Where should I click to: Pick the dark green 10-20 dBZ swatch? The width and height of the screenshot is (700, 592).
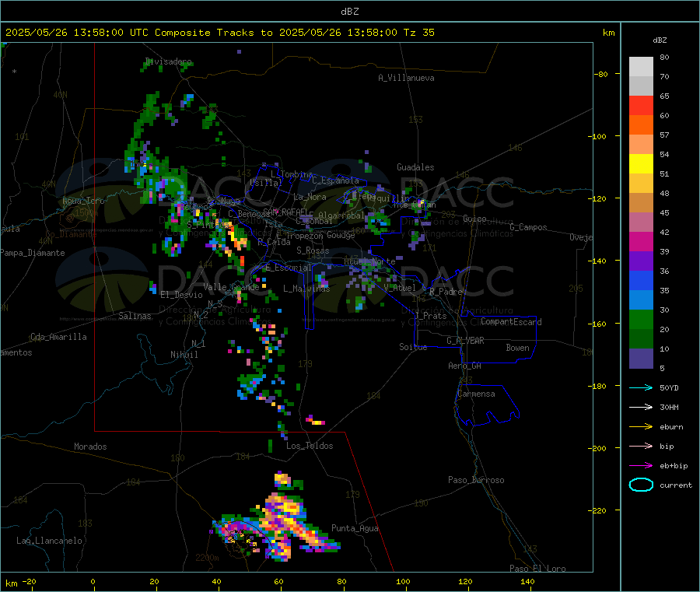[641, 339]
